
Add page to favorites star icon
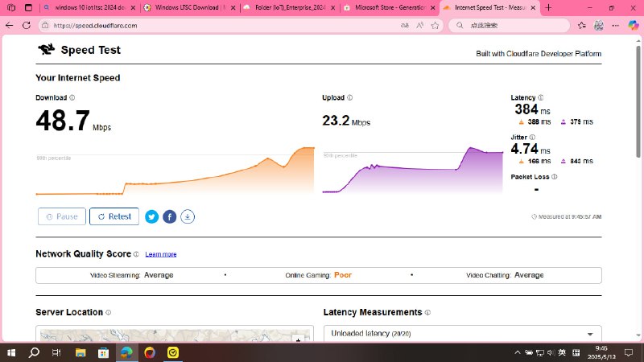point(435,26)
